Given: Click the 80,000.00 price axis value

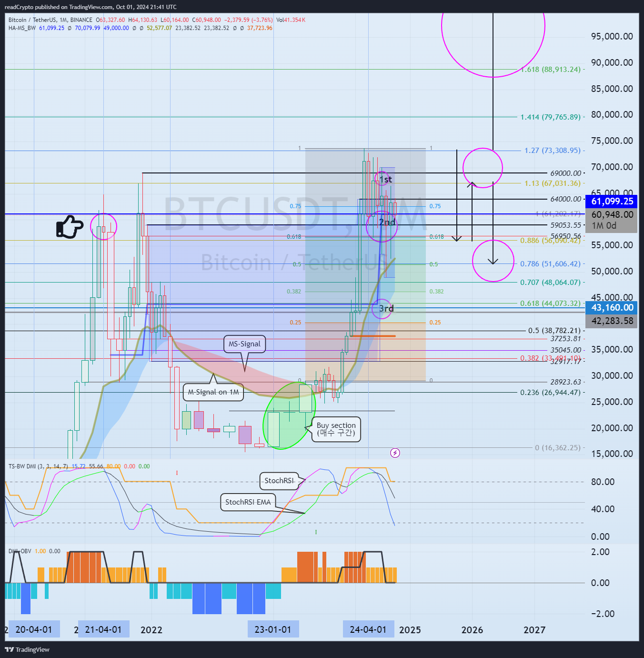Looking at the screenshot, I should click(612, 114).
